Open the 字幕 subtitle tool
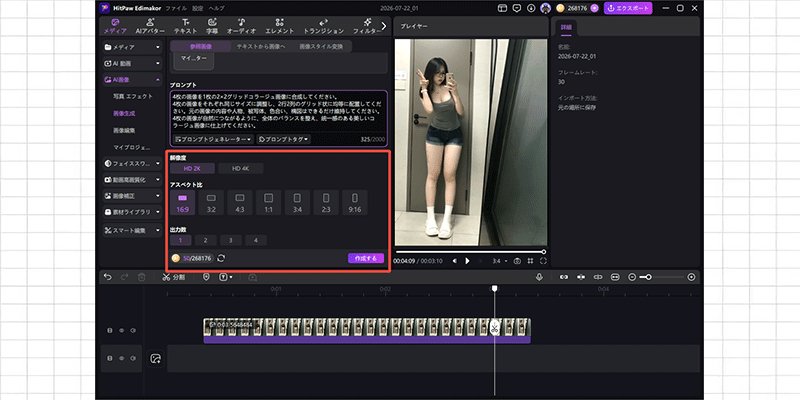The width and height of the screenshot is (800, 400). click(x=212, y=26)
